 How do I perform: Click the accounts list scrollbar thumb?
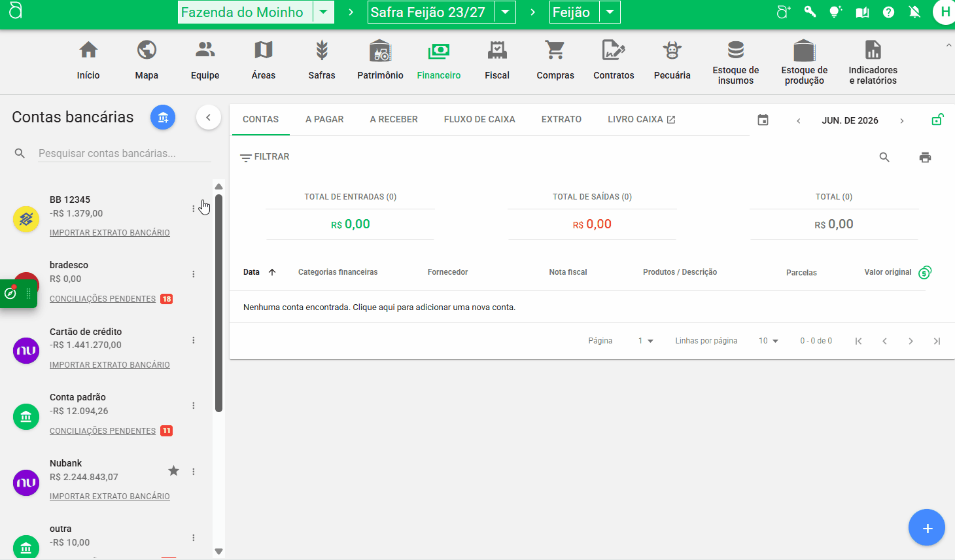pyautogui.click(x=219, y=303)
